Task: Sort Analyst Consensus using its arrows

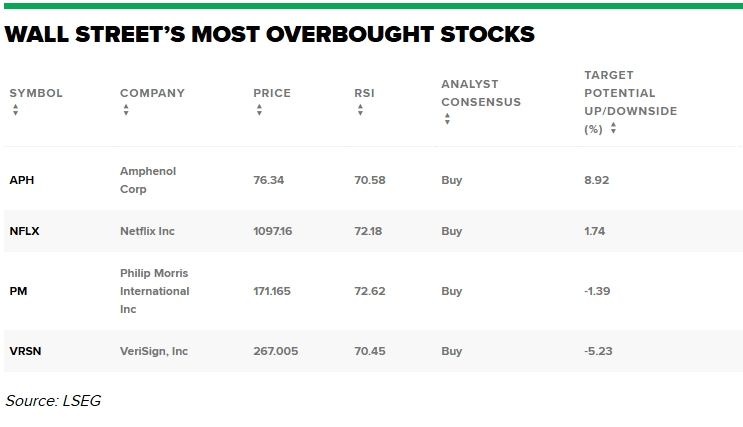Action: [x=447, y=119]
